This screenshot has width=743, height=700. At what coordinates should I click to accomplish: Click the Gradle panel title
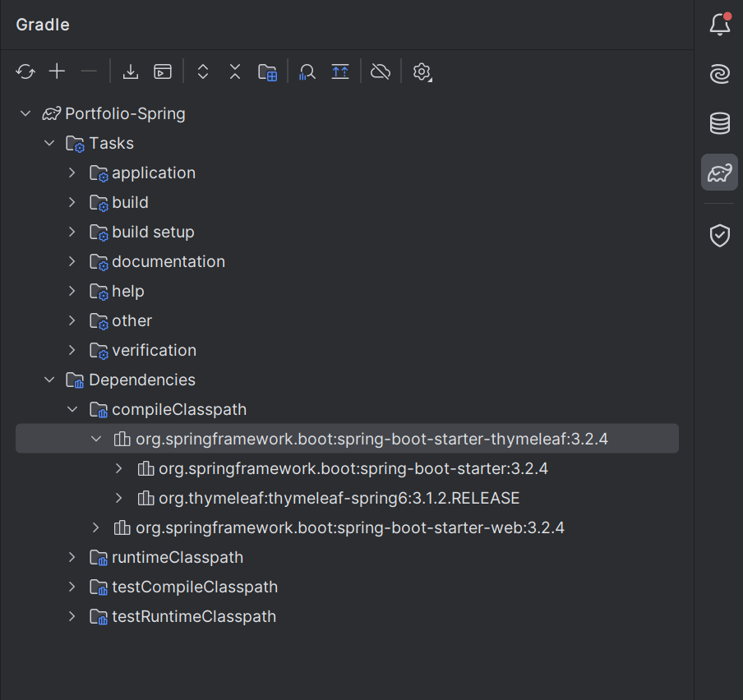tap(43, 25)
